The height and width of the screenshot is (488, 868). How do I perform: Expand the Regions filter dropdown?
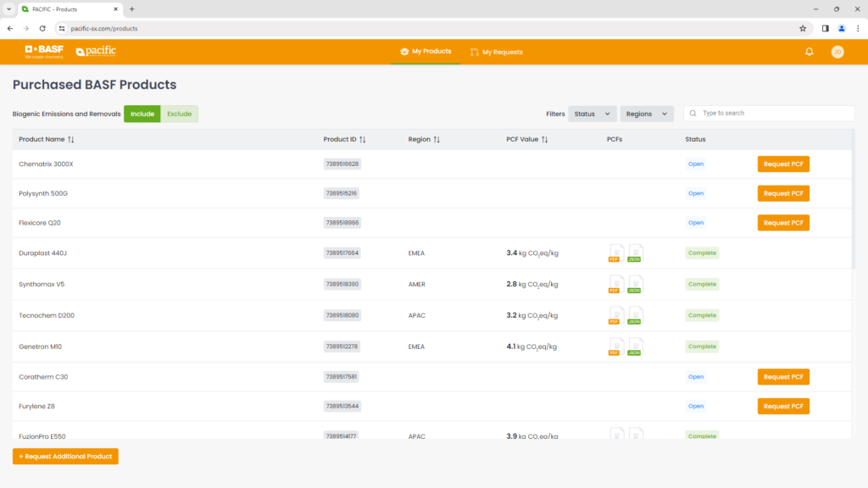647,114
